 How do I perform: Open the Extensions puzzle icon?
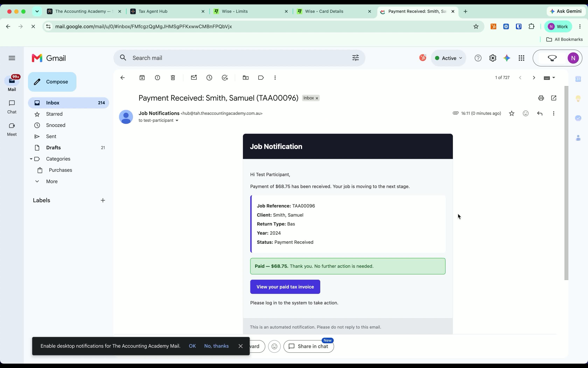[x=531, y=26]
